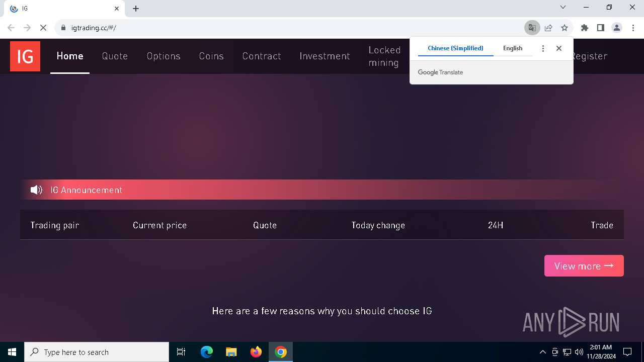
Task: Click the Trading pair column header
Action: point(54,225)
